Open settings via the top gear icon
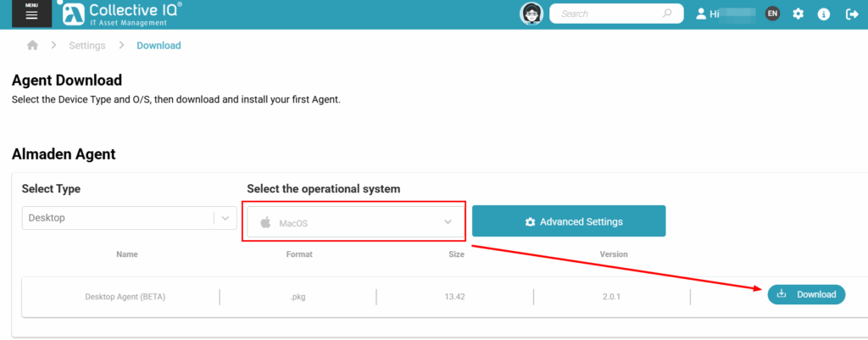The width and height of the screenshot is (868, 340). tap(798, 14)
